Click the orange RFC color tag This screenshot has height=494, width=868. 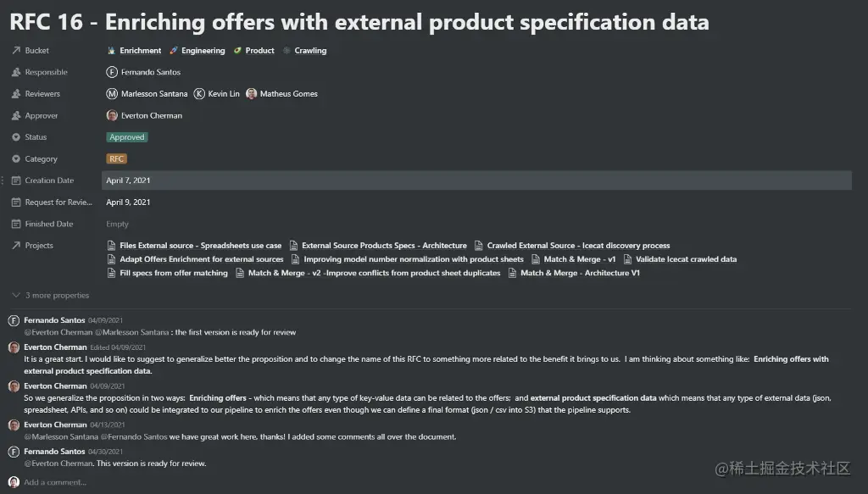coord(116,159)
